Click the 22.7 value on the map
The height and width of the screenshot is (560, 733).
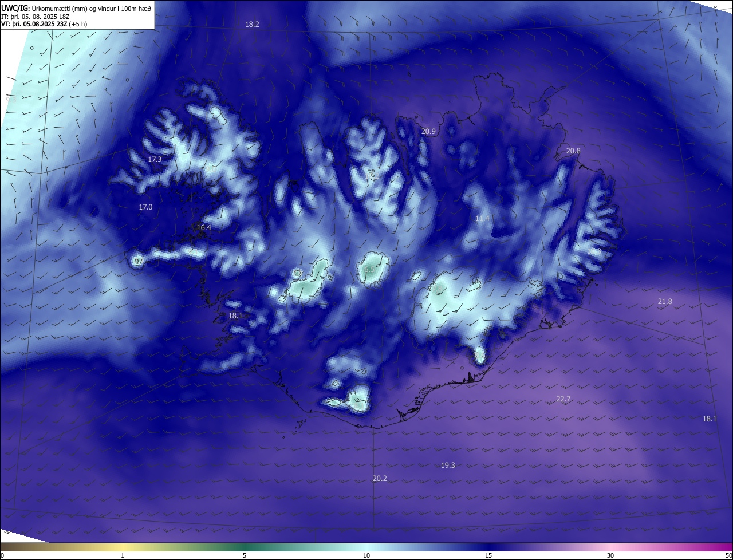(x=563, y=399)
